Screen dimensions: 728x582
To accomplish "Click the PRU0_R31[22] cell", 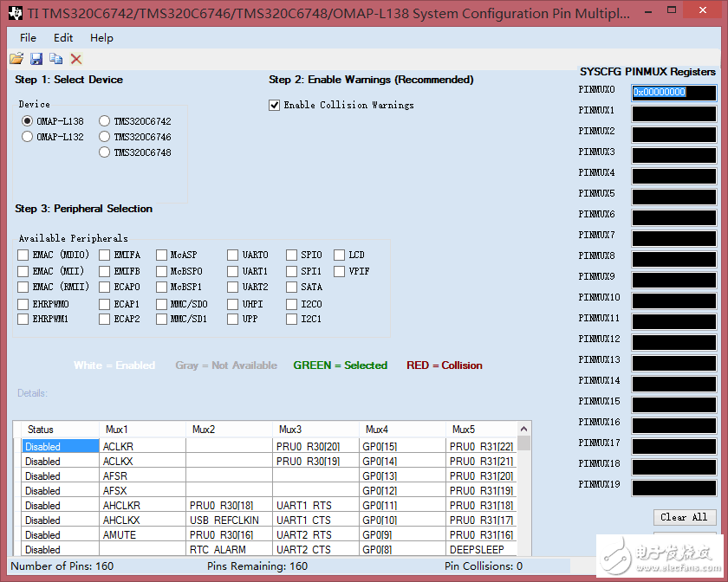I will point(482,447).
